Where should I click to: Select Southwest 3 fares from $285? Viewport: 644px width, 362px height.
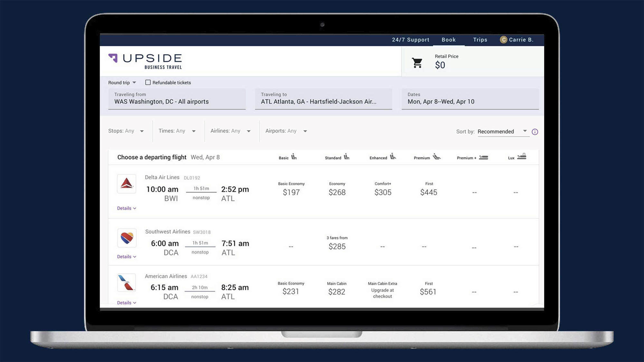[337, 243]
